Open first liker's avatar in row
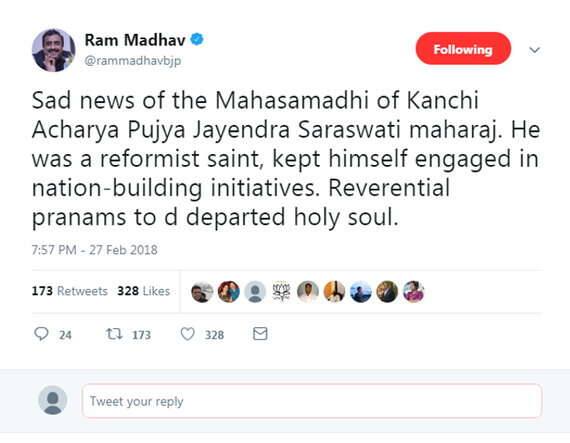This screenshot has width=570, height=443. tap(202, 291)
